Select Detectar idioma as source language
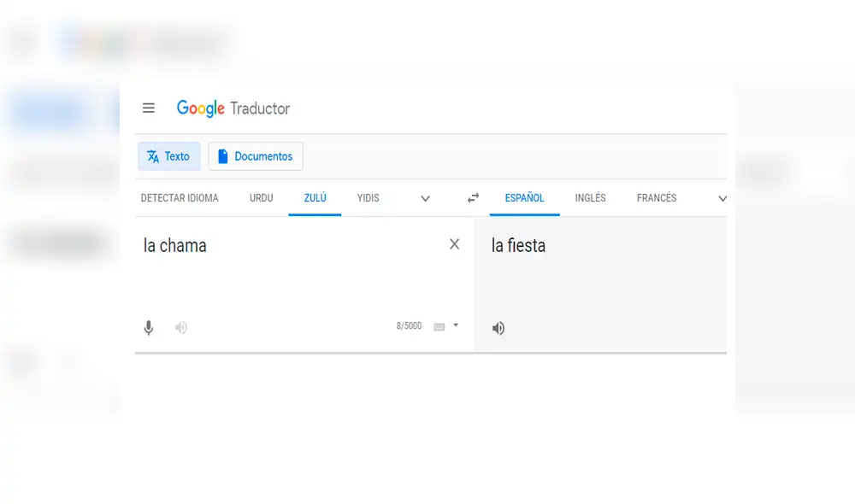Screen dimensions: 855x504 (x=180, y=197)
